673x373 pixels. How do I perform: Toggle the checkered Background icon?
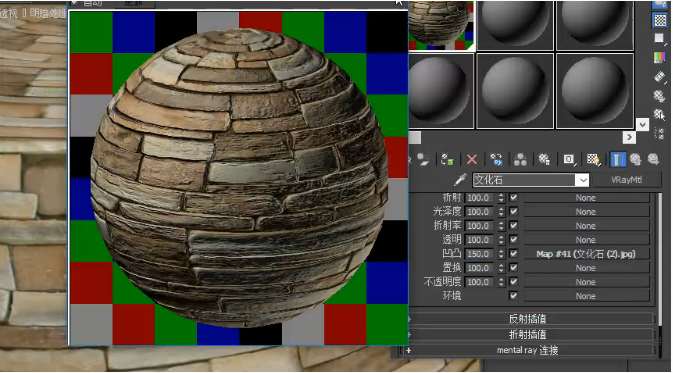[660, 20]
